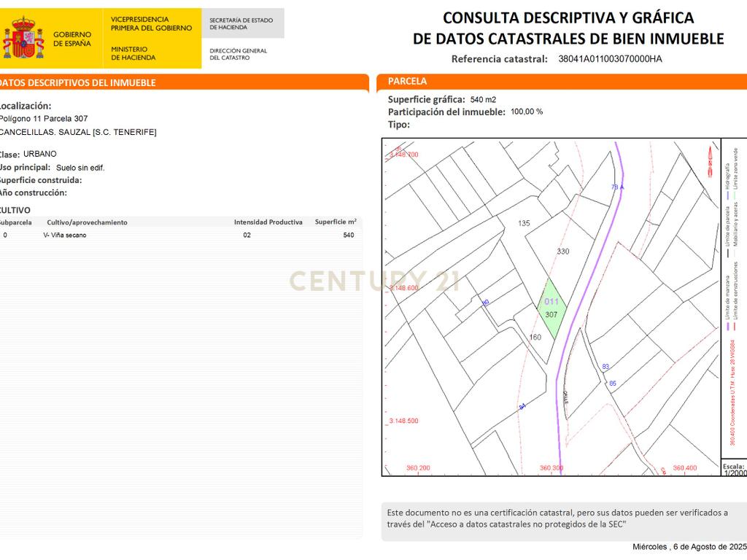Viewport: 747px width, 560px height.
Task: Click parcel number 135 on map
Action: 524,223
